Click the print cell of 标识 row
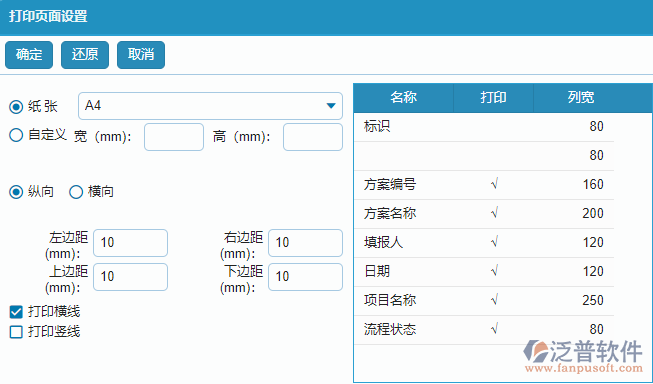This screenshot has width=653, height=384. point(494,127)
